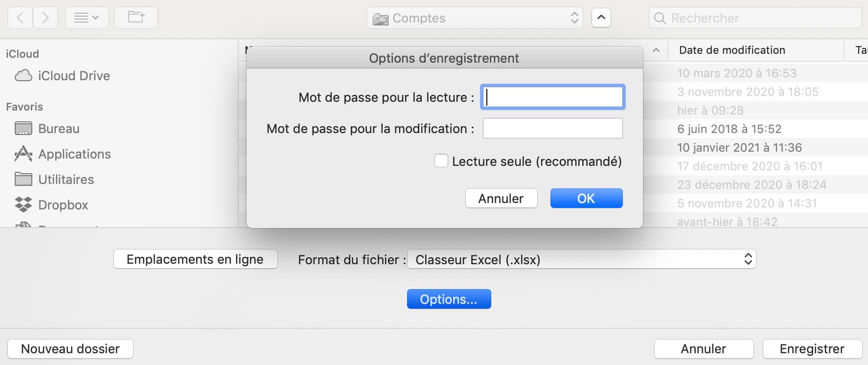
Task: Click the Emplacements en ligne button
Action: (x=195, y=259)
